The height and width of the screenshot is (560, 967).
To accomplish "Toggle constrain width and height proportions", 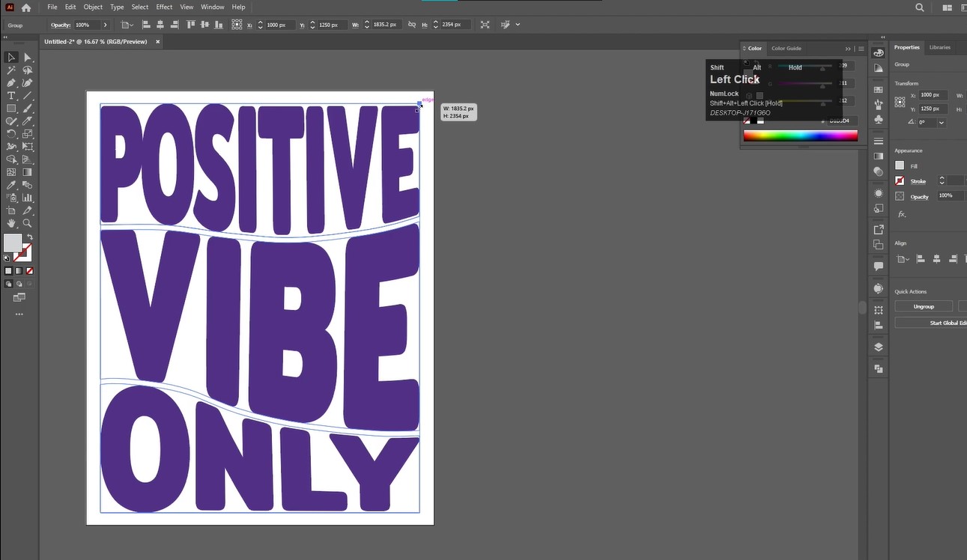I will tap(411, 25).
